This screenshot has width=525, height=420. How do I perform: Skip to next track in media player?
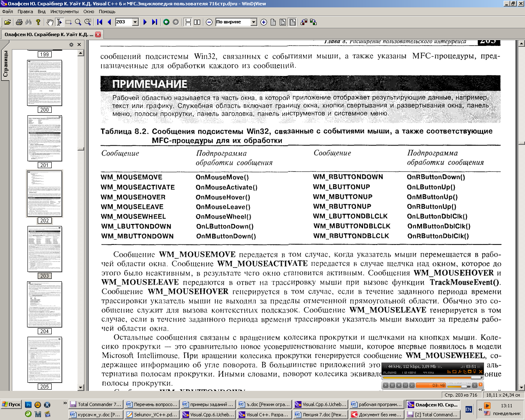pos(412,385)
